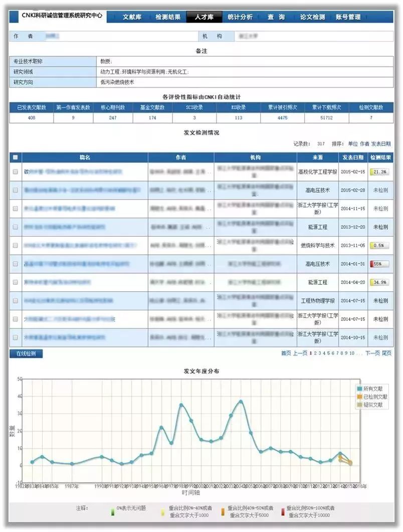Sort records by 单位

click(x=353, y=143)
